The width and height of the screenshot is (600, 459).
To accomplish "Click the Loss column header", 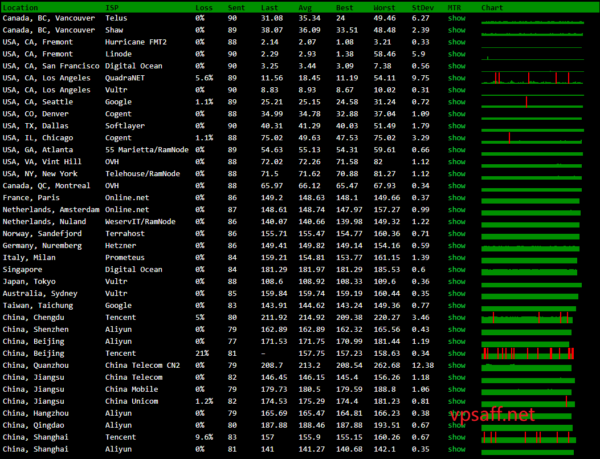I will [204, 8].
